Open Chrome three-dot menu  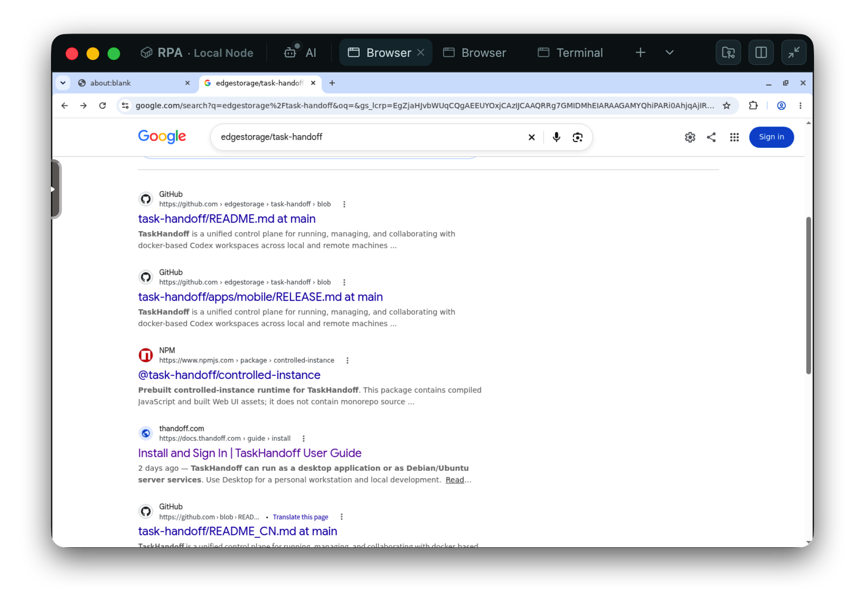pos(800,106)
